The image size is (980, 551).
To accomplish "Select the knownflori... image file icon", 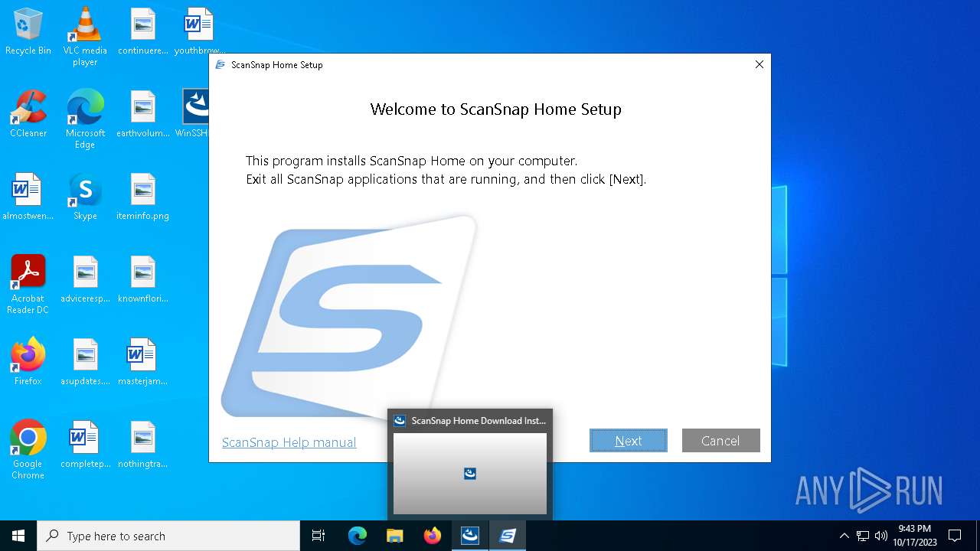I will coord(142,280).
